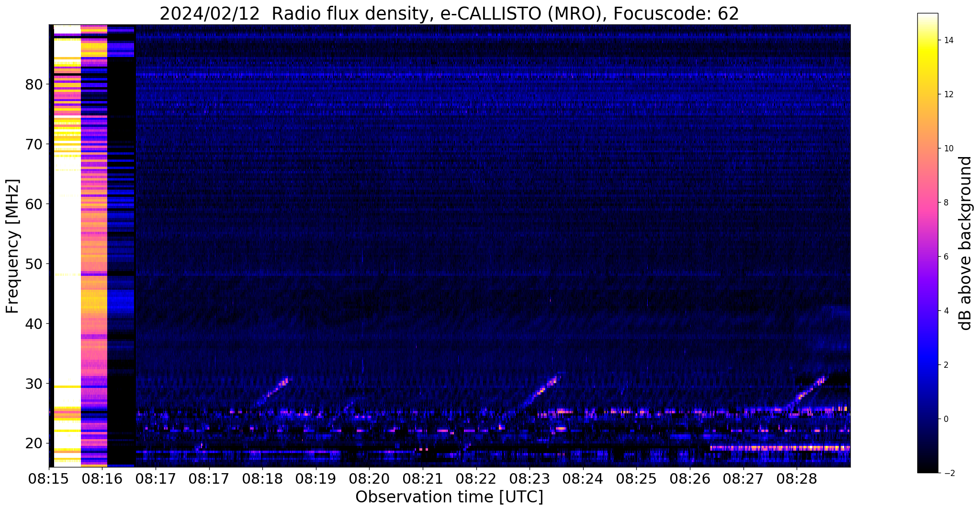Click the bright 19 MHz emission line after 08:26

(780, 448)
